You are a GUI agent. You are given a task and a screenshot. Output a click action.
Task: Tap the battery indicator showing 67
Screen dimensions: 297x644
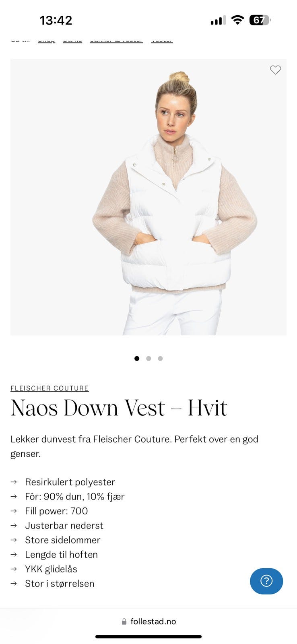[x=260, y=20]
